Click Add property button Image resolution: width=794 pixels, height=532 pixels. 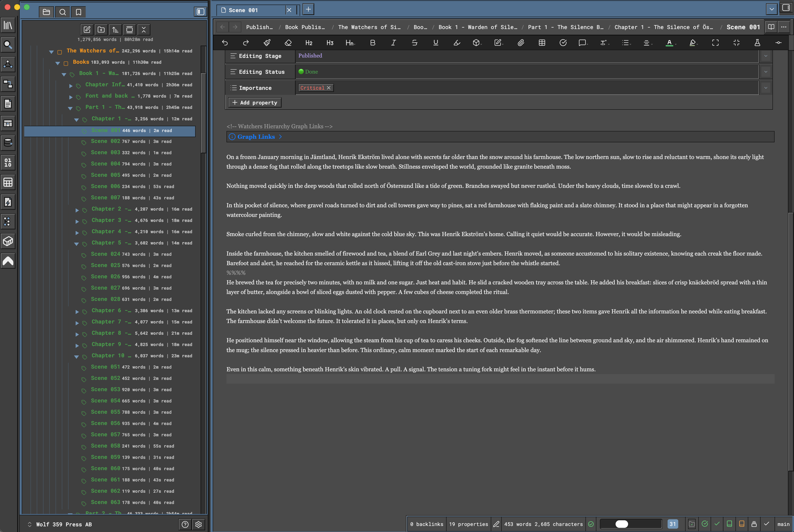click(x=255, y=102)
